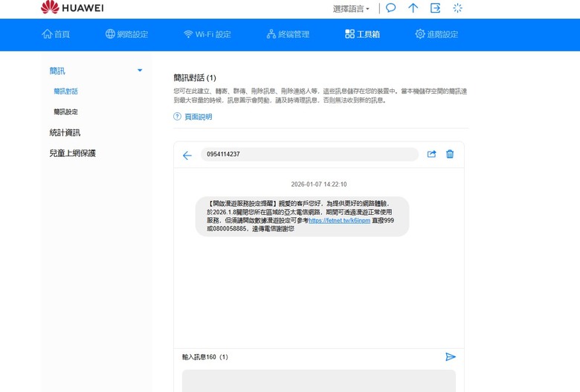Open 兒童上網保護 in the sidebar
Image resolution: width=580 pixels, height=392 pixels.
[x=73, y=153]
